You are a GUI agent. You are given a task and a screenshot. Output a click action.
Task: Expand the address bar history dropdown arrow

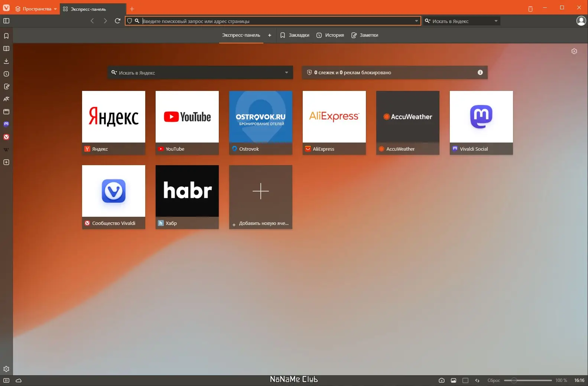click(416, 21)
